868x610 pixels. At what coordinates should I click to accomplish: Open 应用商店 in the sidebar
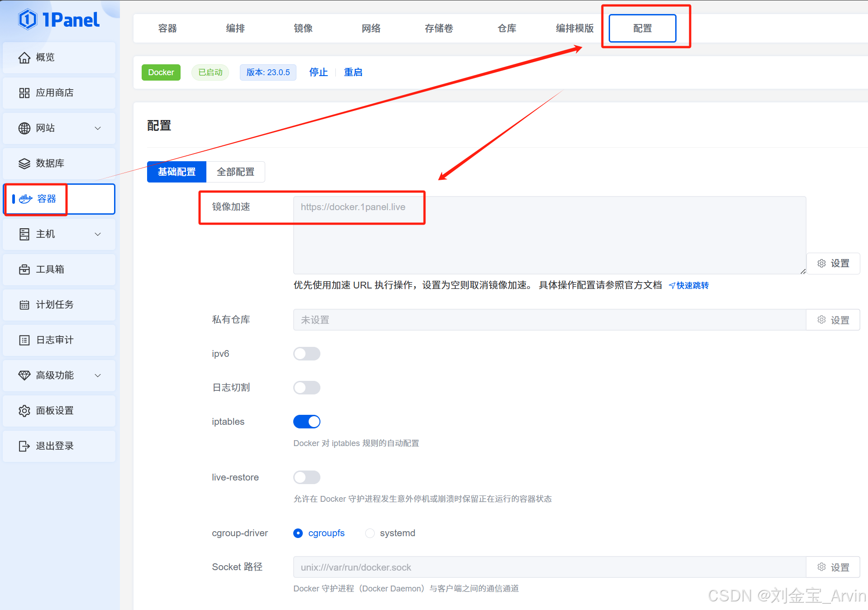[x=59, y=93]
